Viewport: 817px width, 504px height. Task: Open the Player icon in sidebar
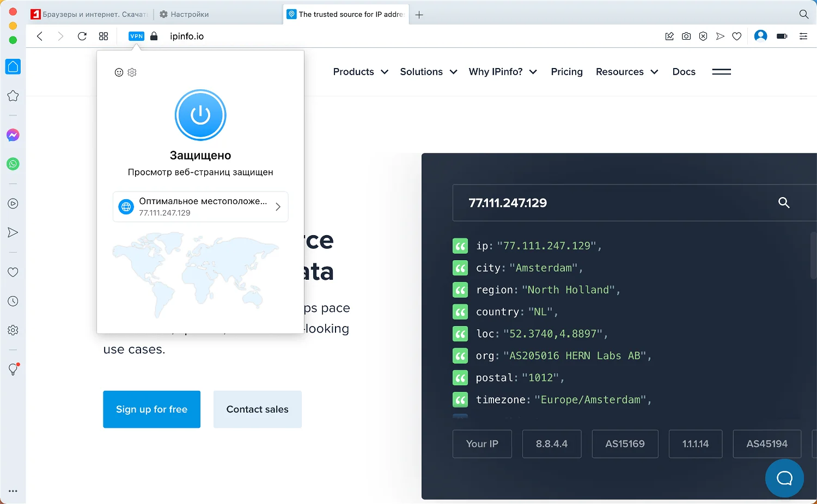pyautogui.click(x=13, y=204)
